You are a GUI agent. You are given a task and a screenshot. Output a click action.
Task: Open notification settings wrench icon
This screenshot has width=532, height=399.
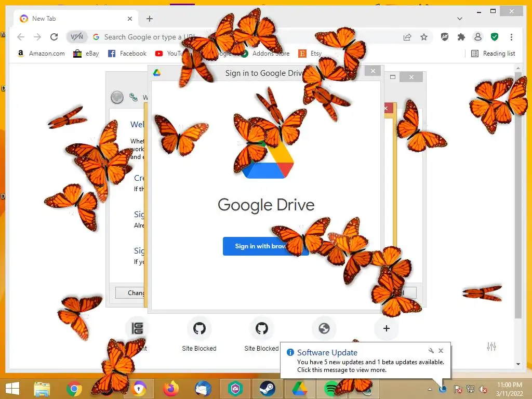[x=431, y=351]
